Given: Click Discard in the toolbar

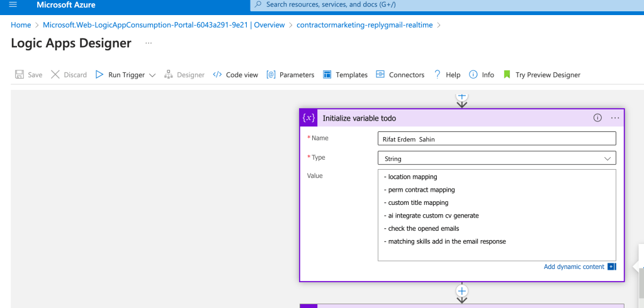Looking at the screenshot, I should click(x=75, y=75).
